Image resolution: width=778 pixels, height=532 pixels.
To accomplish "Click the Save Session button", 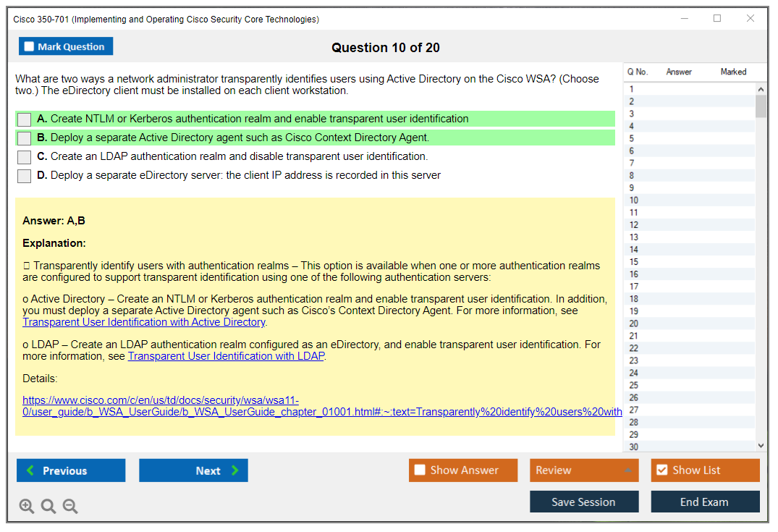I will (583, 502).
